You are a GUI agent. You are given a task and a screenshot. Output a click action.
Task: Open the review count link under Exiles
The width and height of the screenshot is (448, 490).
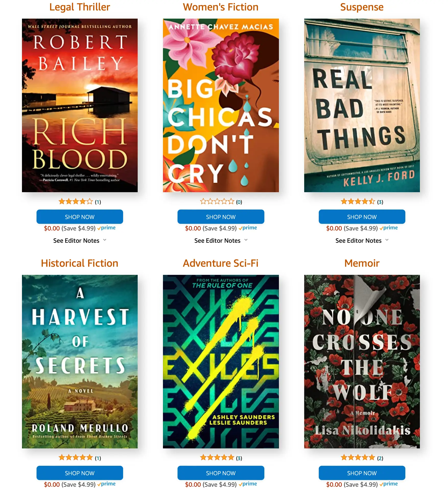pos(239,458)
